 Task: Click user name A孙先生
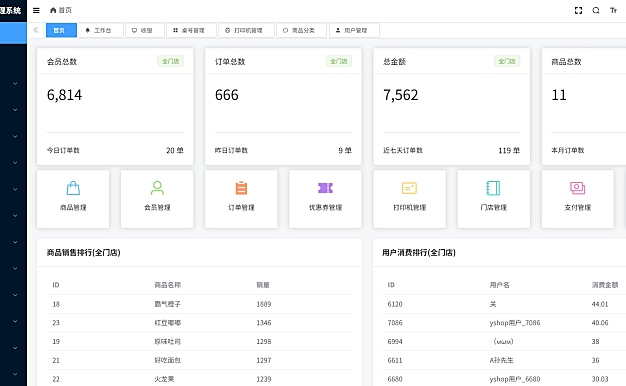click(501, 360)
